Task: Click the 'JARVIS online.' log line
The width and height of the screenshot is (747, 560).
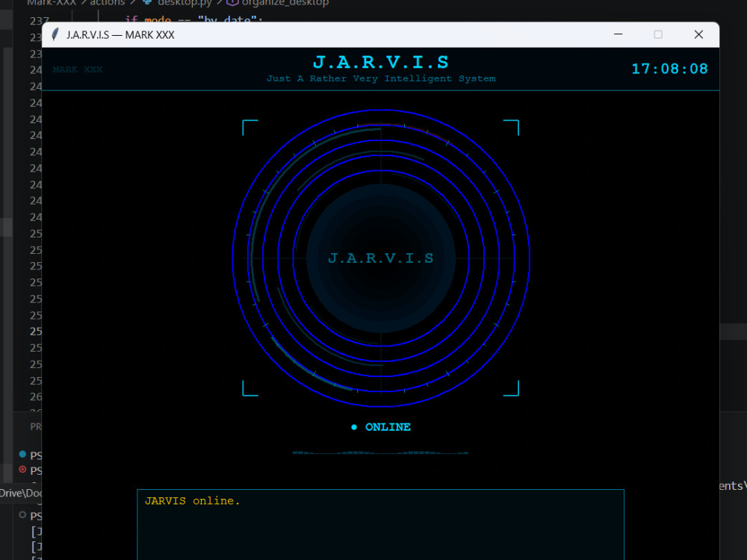Action: coord(193,501)
